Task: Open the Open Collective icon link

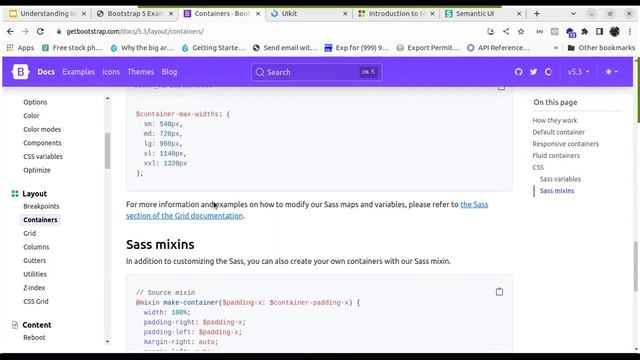Action: tap(548, 72)
